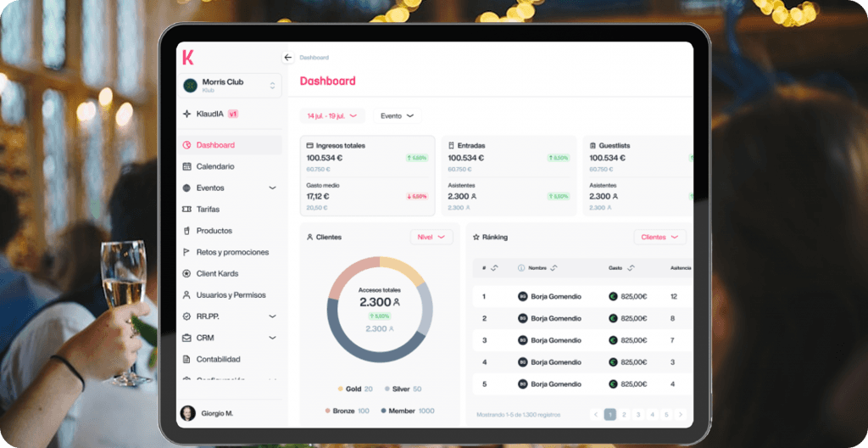
Task: Open Retos y promociones flag icon
Action: pyautogui.click(x=186, y=252)
